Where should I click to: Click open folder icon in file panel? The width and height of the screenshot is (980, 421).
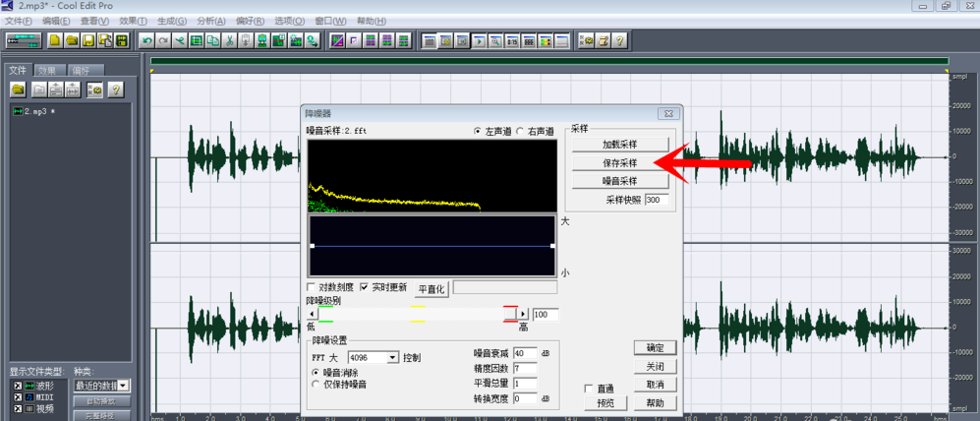tap(18, 90)
